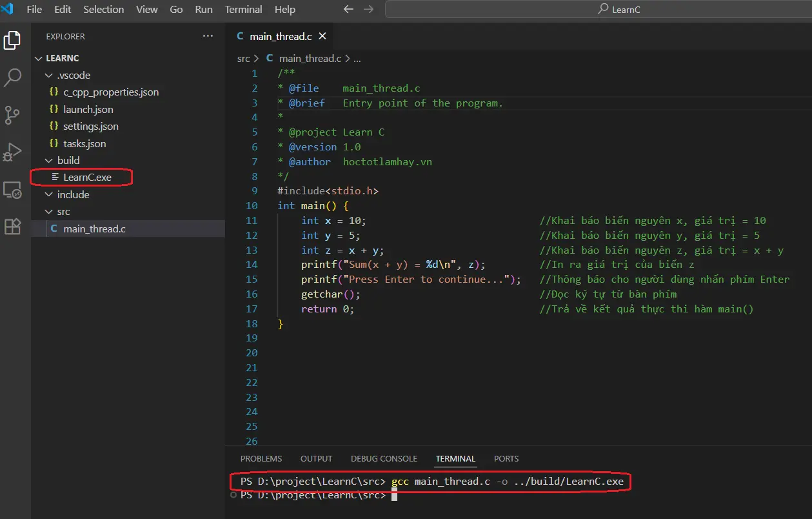The height and width of the screenshot is (519, 812).
Task: Click JSON icon beside c_cpp_properties.json
Action: [54, 92]
